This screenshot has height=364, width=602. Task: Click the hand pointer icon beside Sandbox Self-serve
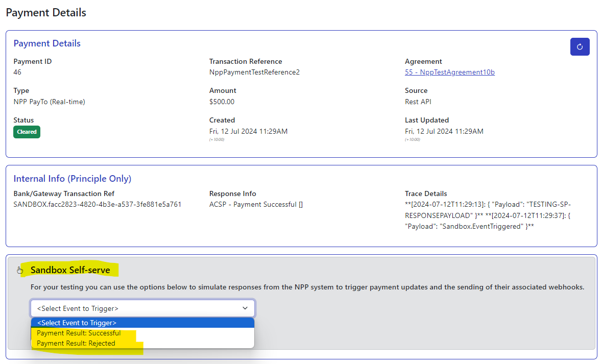pos(20,270)
